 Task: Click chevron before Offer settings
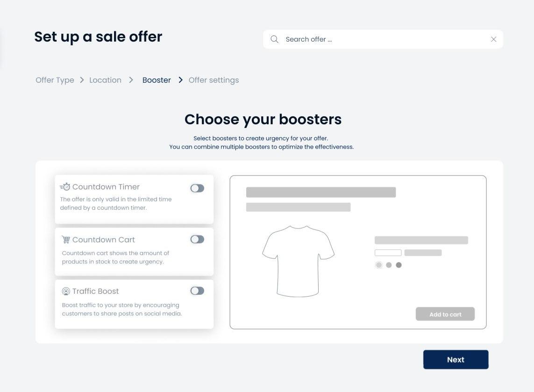point(180,80)
